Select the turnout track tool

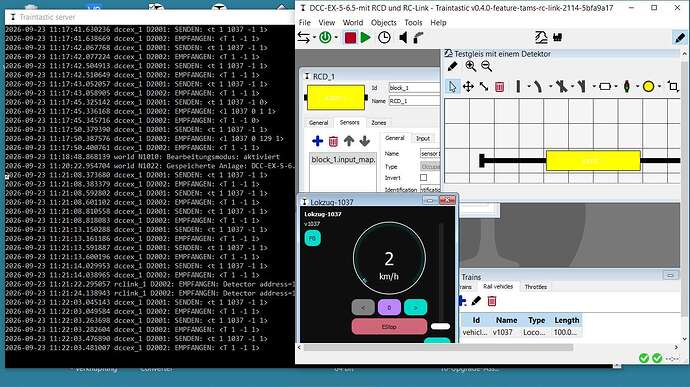[x=582, y=86]
